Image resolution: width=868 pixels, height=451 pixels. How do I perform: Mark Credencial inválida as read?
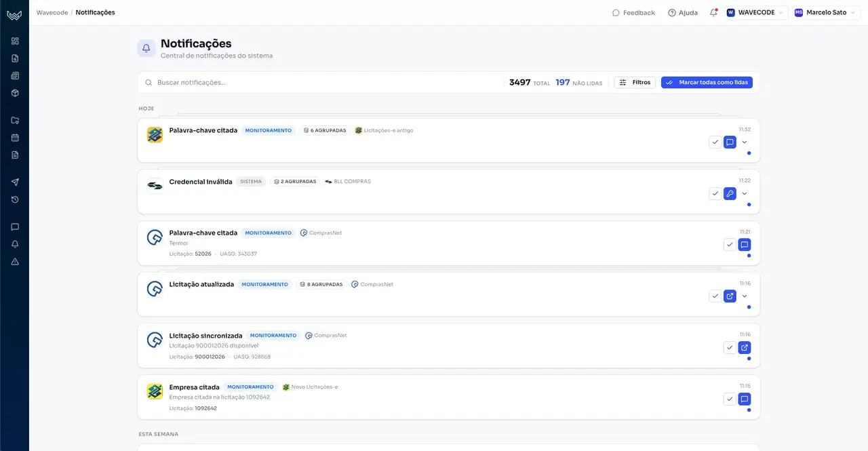pyautogui.click(x=715, y=193)
